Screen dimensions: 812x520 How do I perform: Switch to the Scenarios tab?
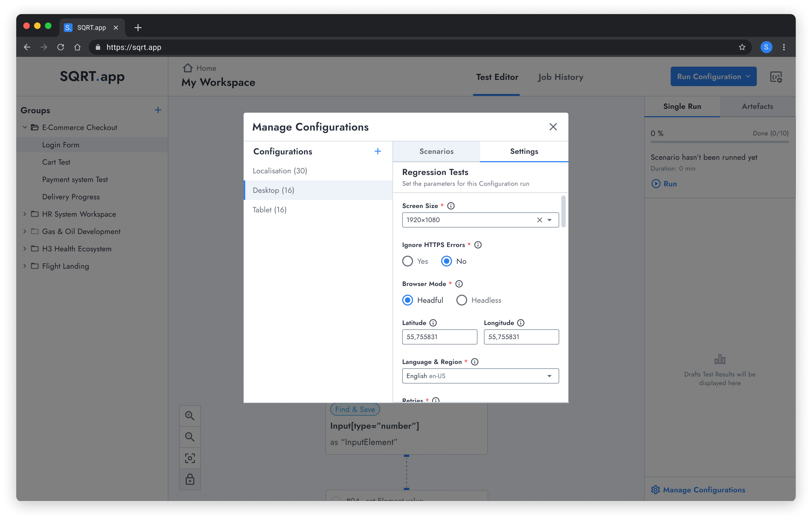click(436, 152)
